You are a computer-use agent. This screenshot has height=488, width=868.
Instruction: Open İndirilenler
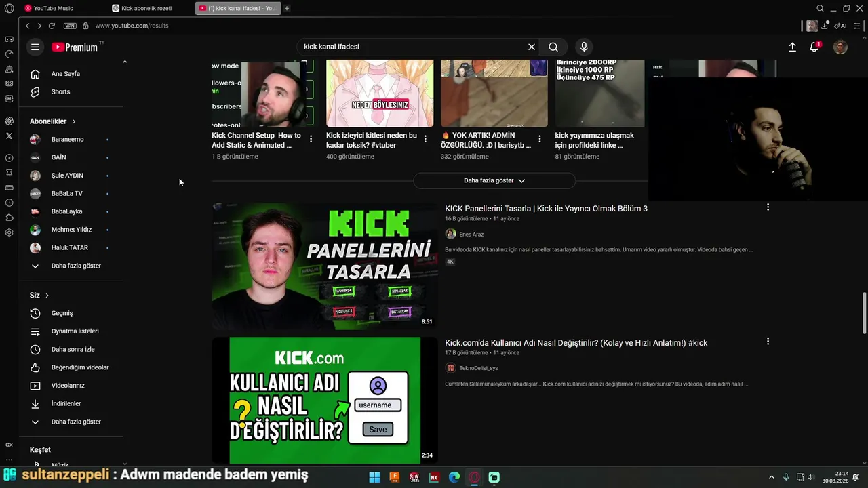(71, 403)
